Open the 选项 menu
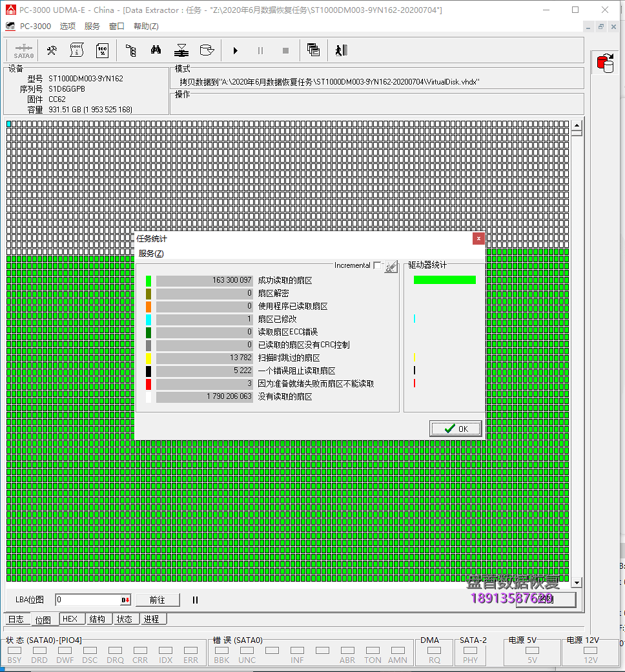Viewport: 625px width, 672px height. pos(67,26)
